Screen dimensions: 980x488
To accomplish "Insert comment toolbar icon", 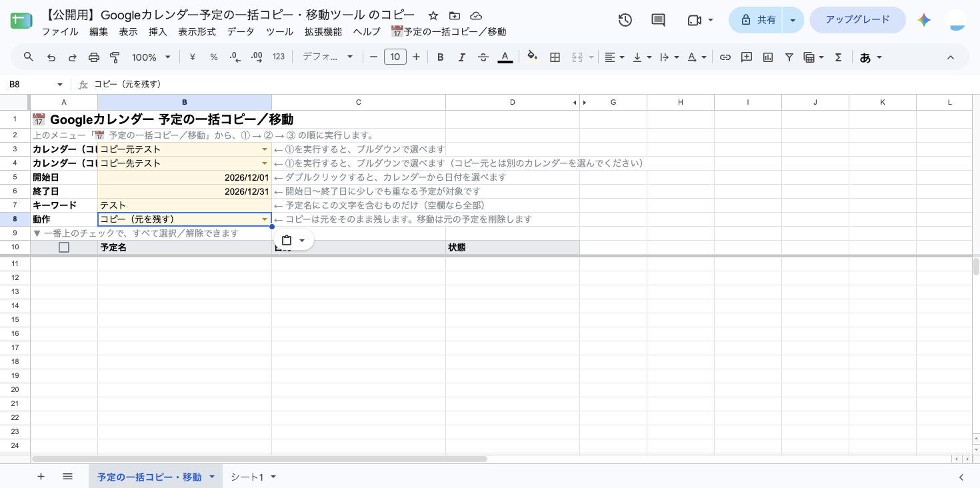I will click(x=747, y=57).
